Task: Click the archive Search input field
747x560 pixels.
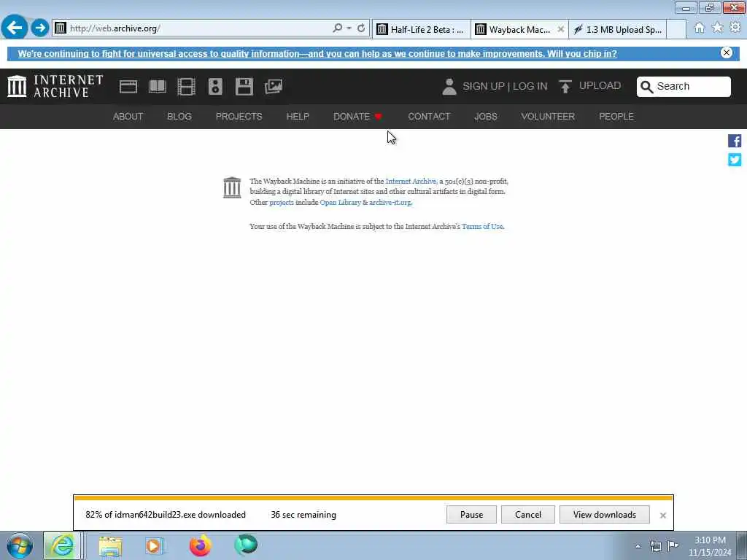Action: click(684, 87)
